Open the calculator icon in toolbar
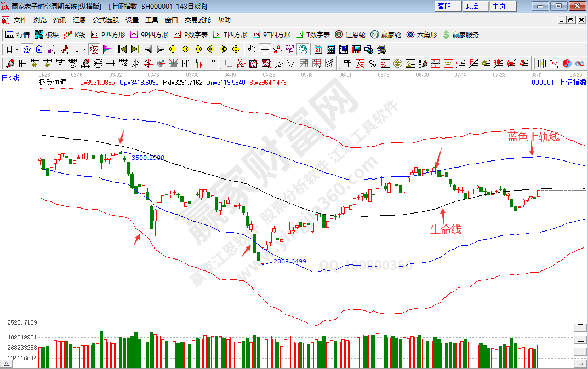This screenshot has width=588, height=369. pyautogui.click(x=330, y=49)
